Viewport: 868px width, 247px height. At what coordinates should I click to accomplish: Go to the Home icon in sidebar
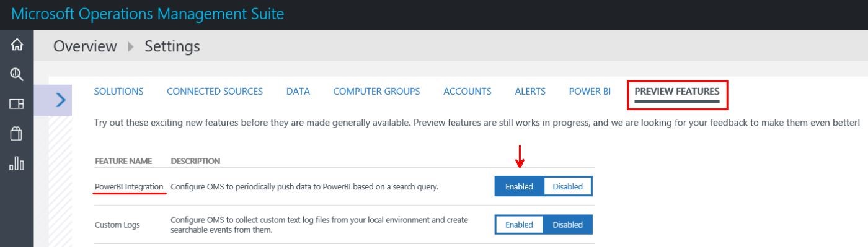coord(17,45)
